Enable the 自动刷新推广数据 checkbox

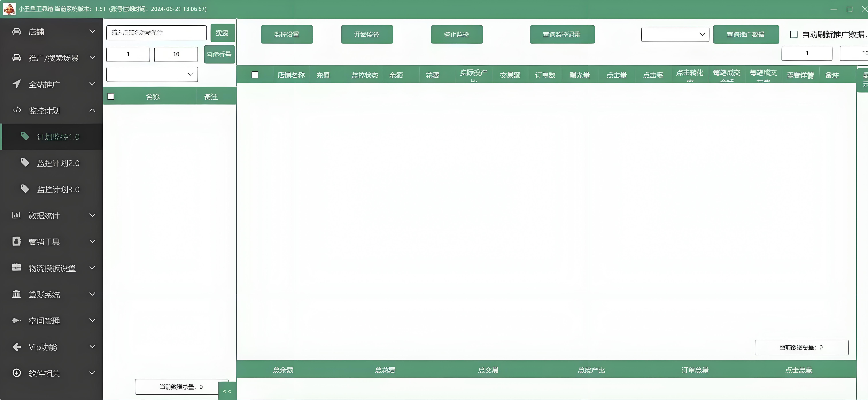794,34
